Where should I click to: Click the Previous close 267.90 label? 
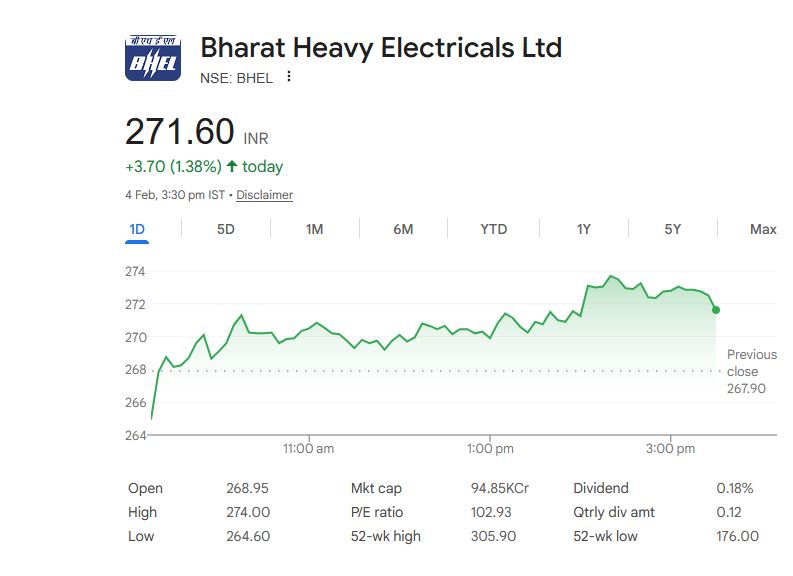(x=750, y=371)
